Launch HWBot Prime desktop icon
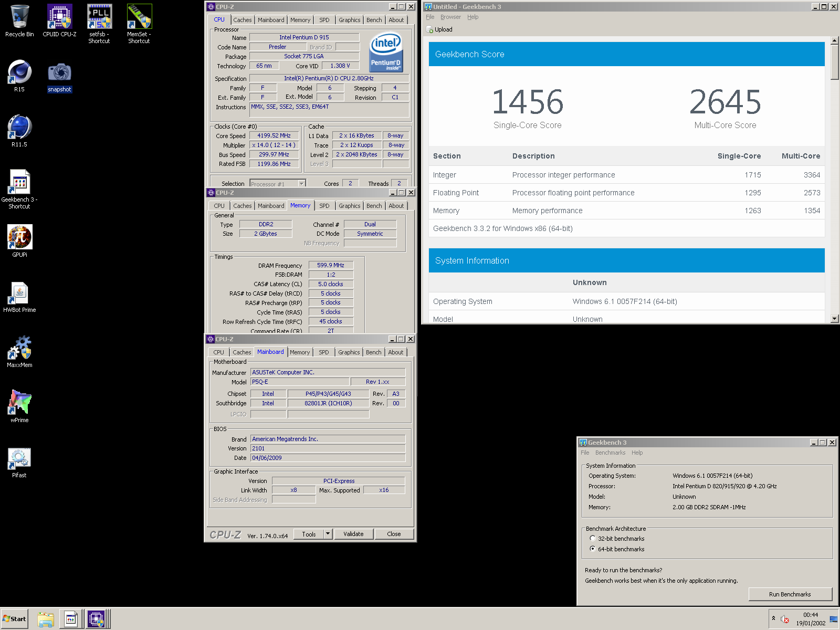This screenshot has width=840, height=630. [x=19, y=297]
